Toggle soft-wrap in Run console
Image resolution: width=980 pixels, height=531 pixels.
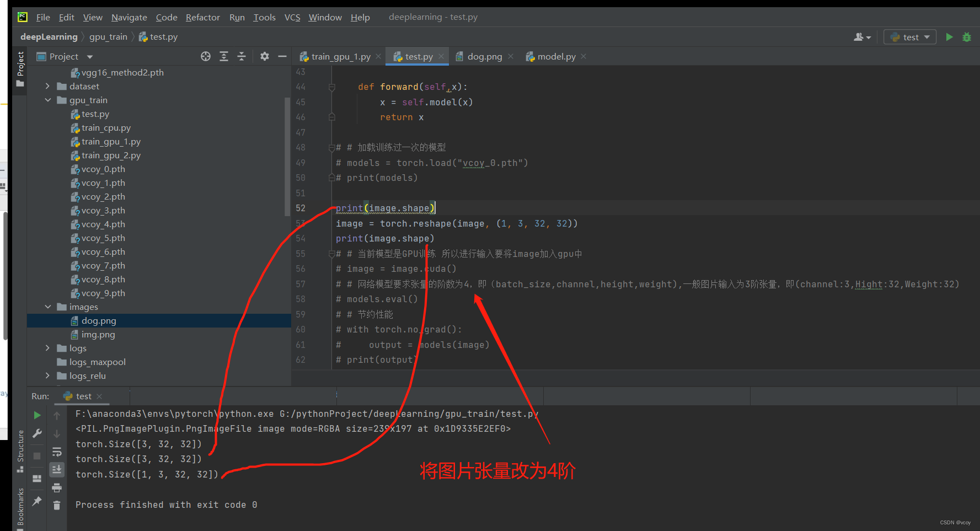tap(57, 452)
